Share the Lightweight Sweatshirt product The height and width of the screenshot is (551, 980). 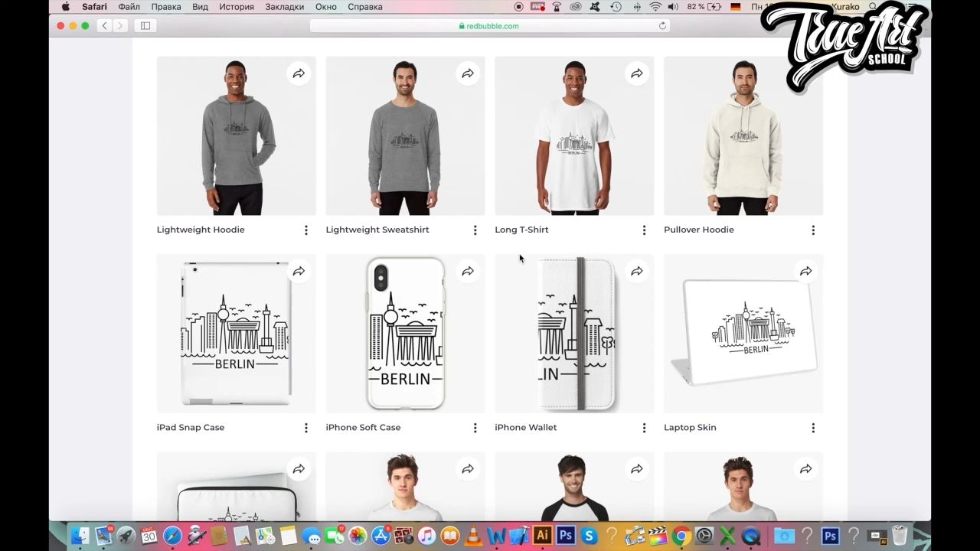(468, 73)
